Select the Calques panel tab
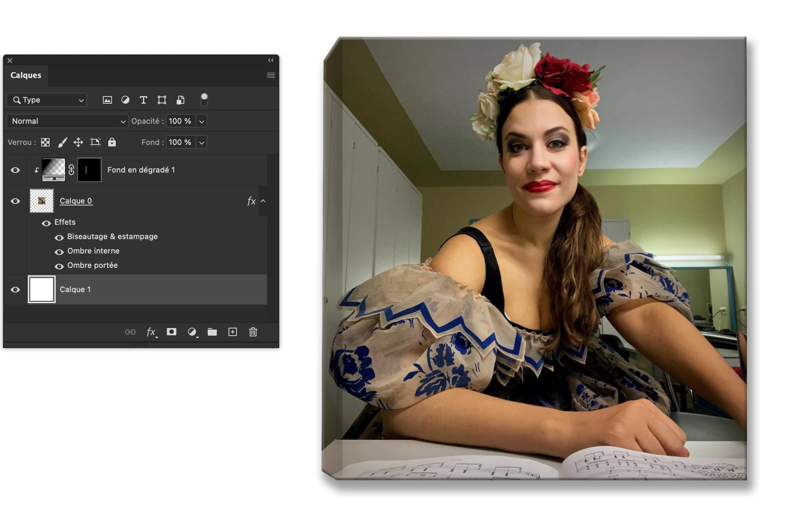Screen dimensions: 812x532 [26, 75]
